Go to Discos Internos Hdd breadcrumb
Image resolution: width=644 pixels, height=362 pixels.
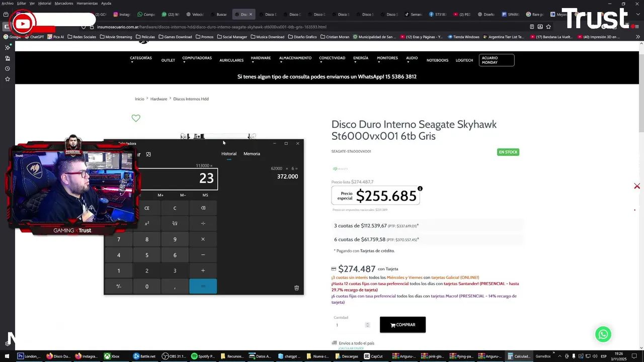[x=191, y=99]
